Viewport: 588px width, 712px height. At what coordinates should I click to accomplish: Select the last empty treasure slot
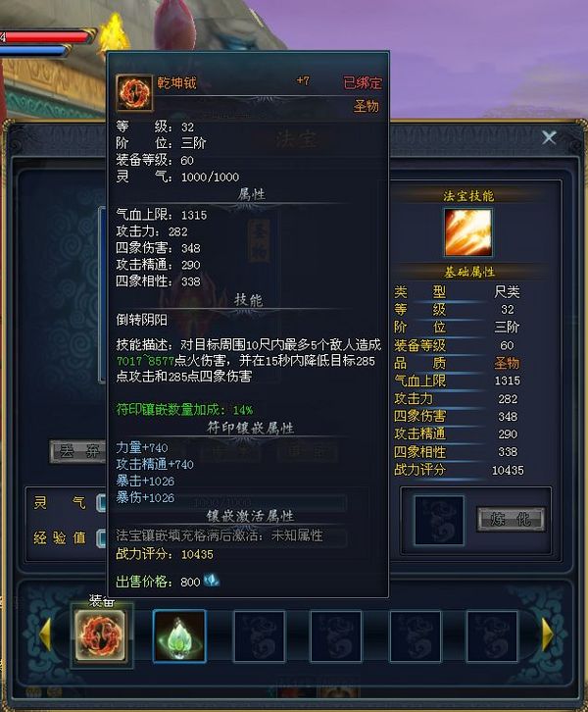pyautogui.click(x=492, y=636)
